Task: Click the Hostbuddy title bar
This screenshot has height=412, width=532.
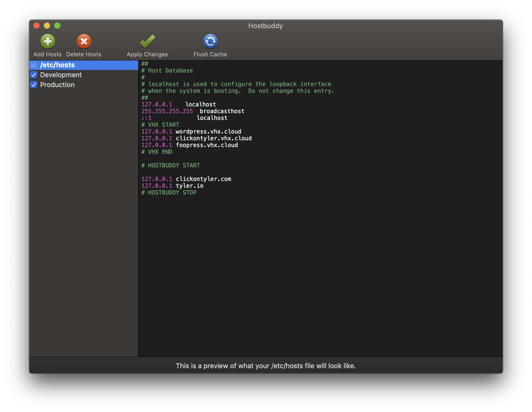Action: pos(265,26)
